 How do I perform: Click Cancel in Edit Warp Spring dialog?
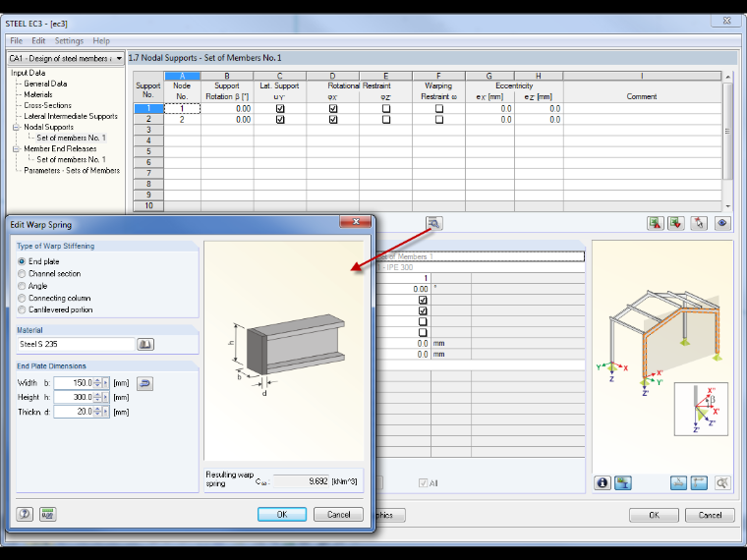tap(339, 514)
